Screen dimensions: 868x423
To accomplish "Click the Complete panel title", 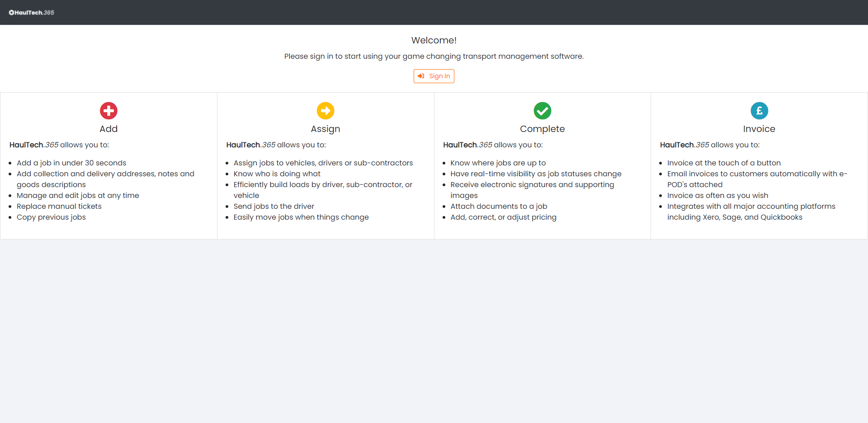I will 542,129.
